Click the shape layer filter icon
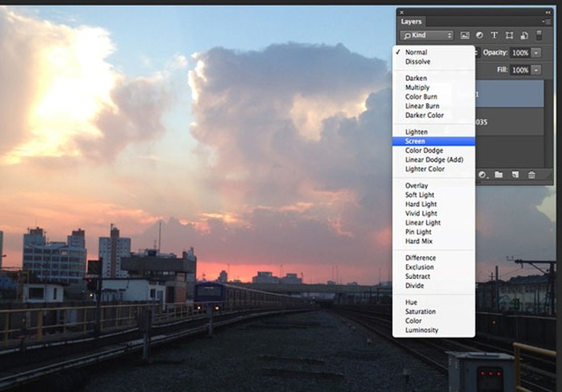The width and height of the screenshot is (562, 392). click(509, 35)
